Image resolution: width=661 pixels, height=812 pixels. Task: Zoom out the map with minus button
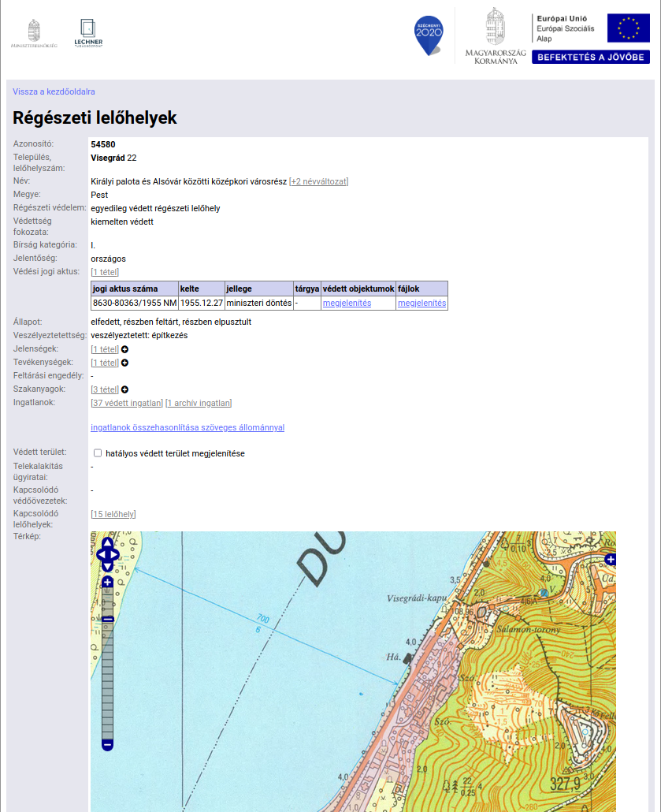point(107,745)
